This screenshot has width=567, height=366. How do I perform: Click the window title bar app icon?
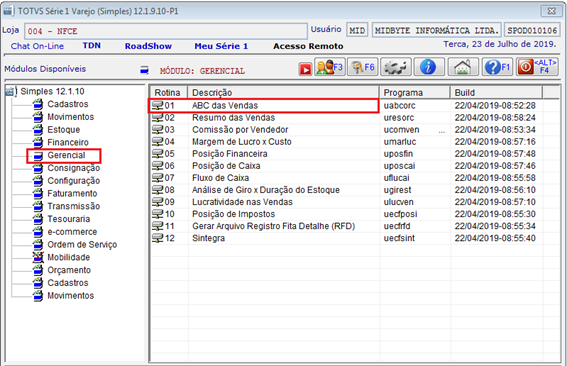coord(8,11)
